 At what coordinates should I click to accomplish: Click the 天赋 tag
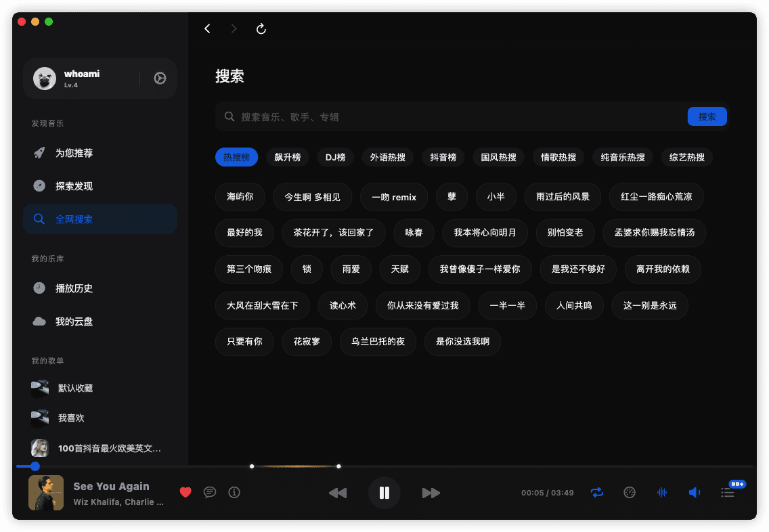[399, 269]
